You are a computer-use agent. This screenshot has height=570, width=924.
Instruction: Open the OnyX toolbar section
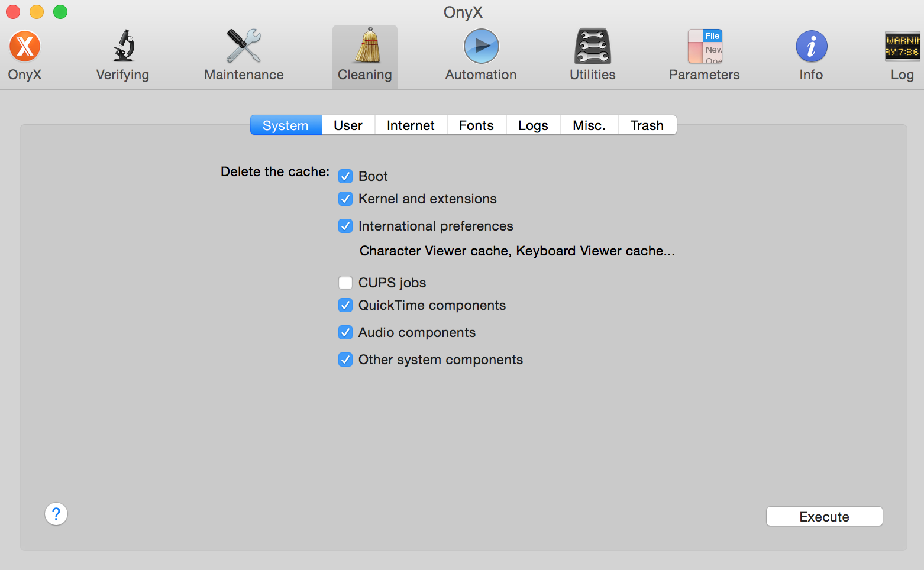[25, 56]
